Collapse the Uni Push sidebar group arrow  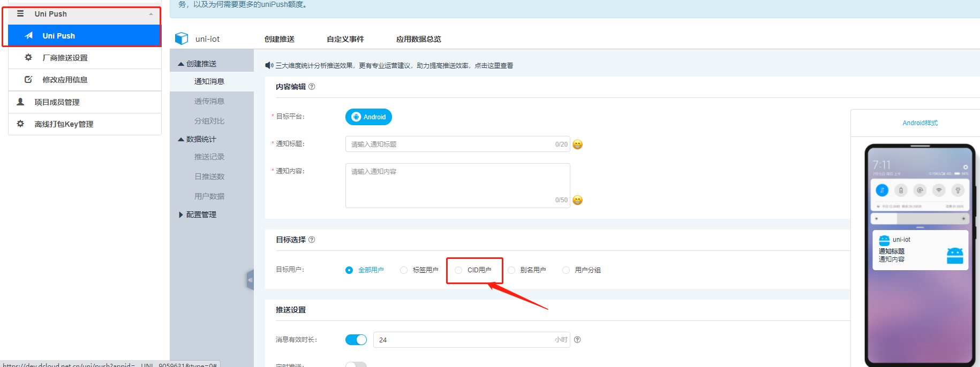(151, 14)
